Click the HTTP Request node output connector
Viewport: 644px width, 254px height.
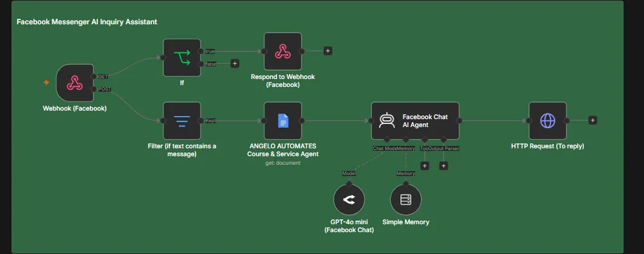[x=566, y=121]
